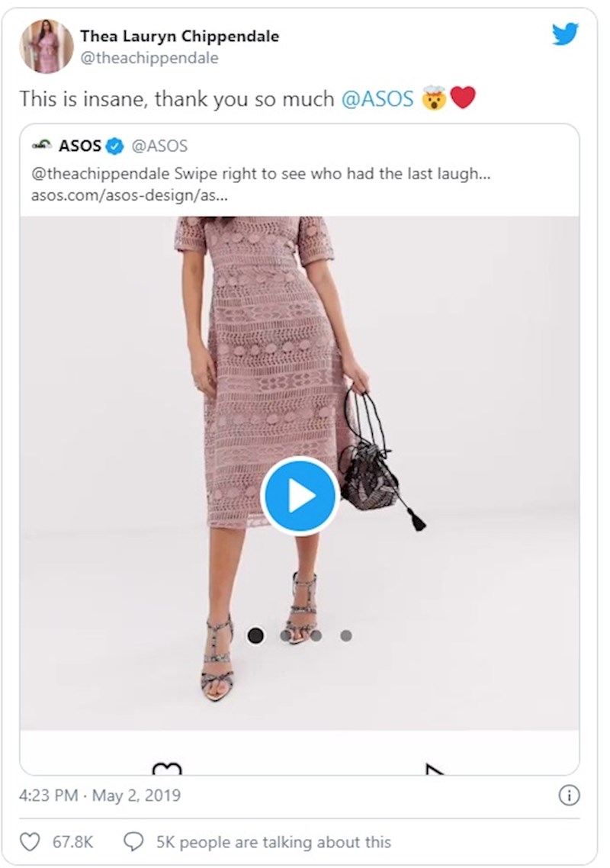This screenshot has height=868, width=610.
Task: Select the second carousel dot
Action: click(x=286, y=635)
